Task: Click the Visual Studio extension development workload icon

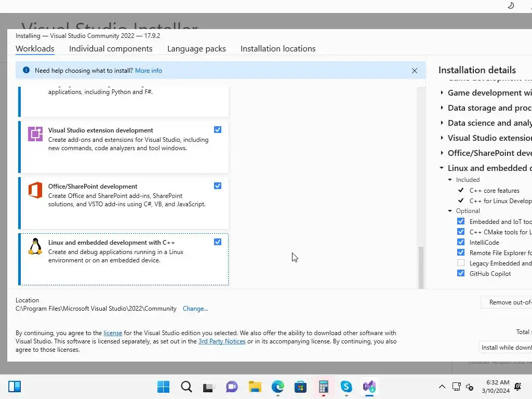Action: tap(35, 134)
